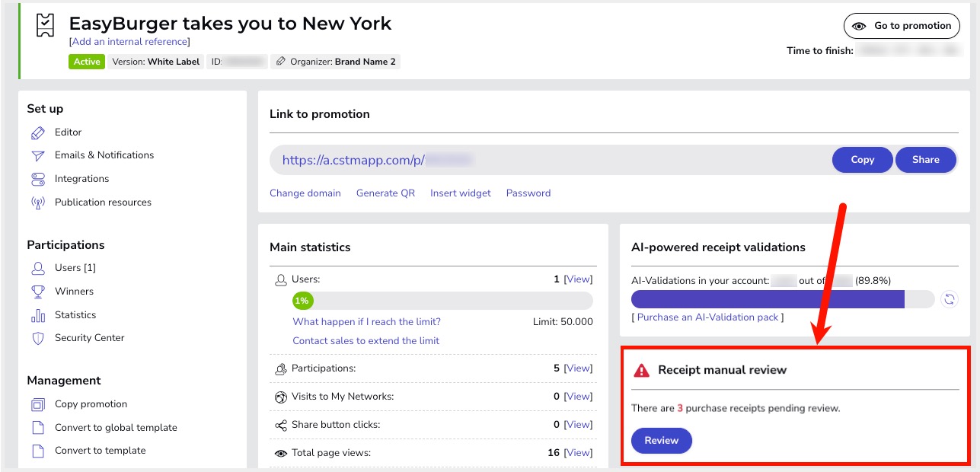Click the Publication resources antenna icon

click(38, 203)
